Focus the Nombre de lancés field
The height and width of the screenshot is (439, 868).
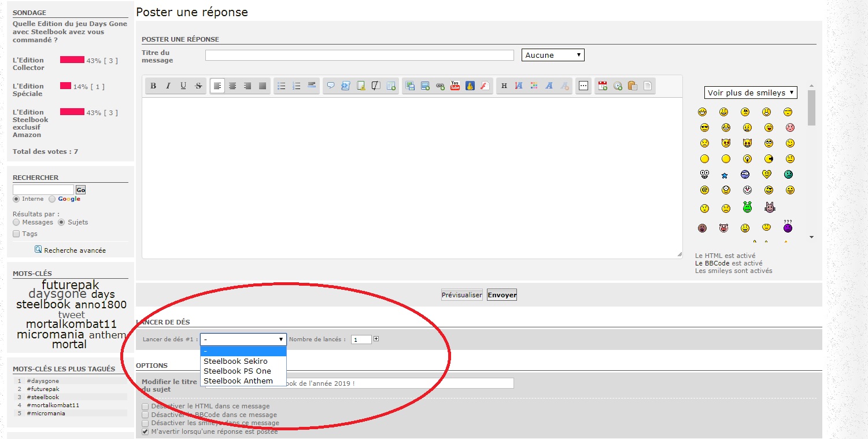coord(361,340)
